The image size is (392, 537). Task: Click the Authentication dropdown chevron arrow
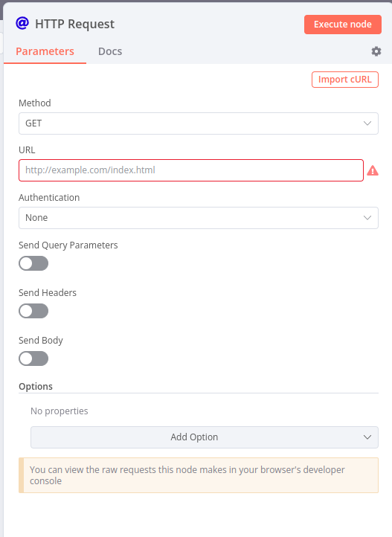(367, 218)
